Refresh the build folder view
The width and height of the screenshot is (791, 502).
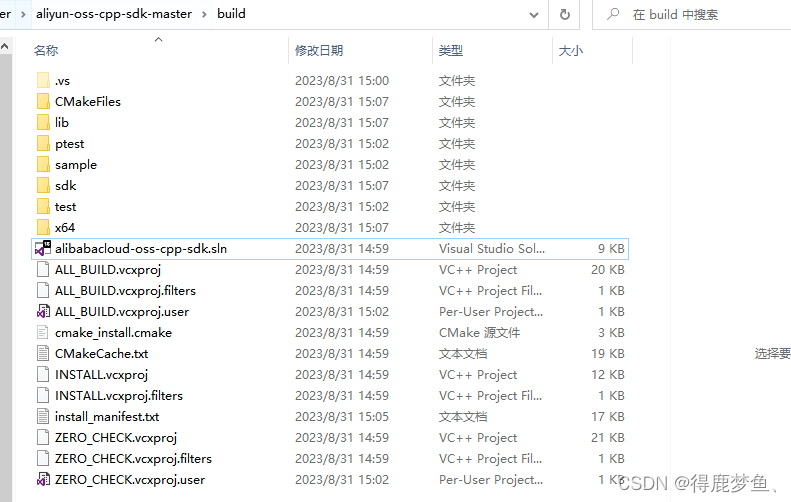tap(564, 14)
